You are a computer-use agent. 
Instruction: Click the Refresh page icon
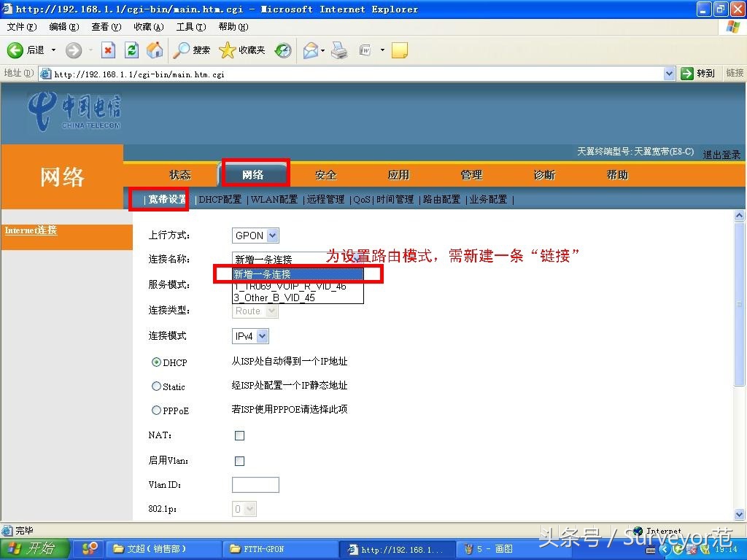point(131,50)
